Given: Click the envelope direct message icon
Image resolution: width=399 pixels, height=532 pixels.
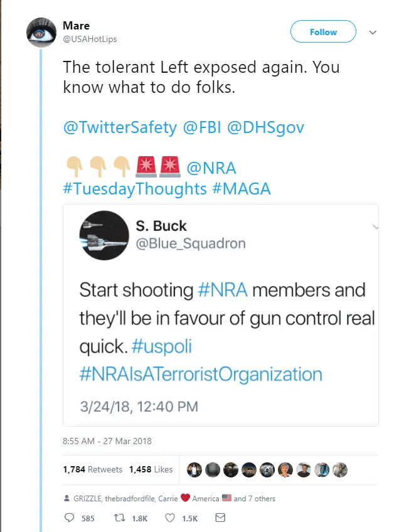Looking at the screenshot, I should (220, 518).
